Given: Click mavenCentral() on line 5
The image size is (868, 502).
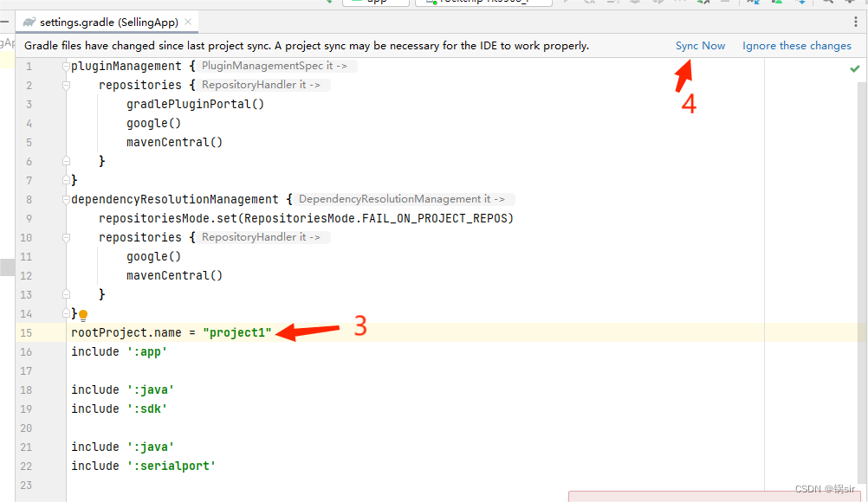Looking at the screenshot, I should coord(174,142).
